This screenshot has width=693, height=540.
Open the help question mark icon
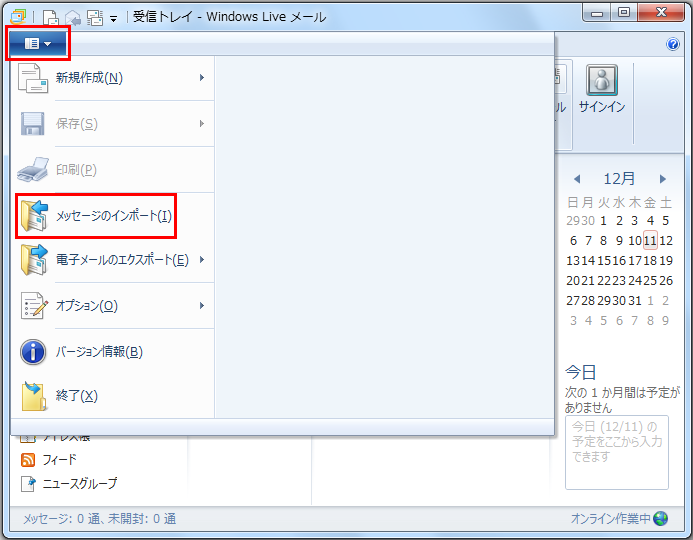pos(673,44)
